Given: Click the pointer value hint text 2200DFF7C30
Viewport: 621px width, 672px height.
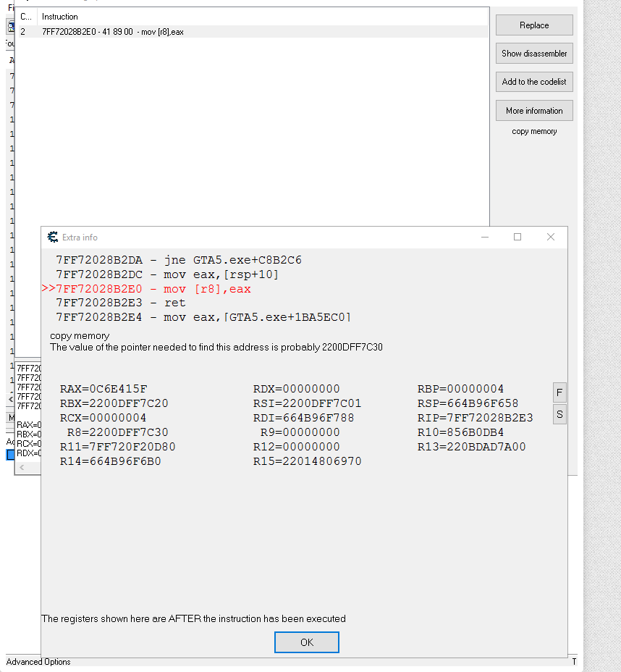Looking at the screenshot, I should click(352, 347).
